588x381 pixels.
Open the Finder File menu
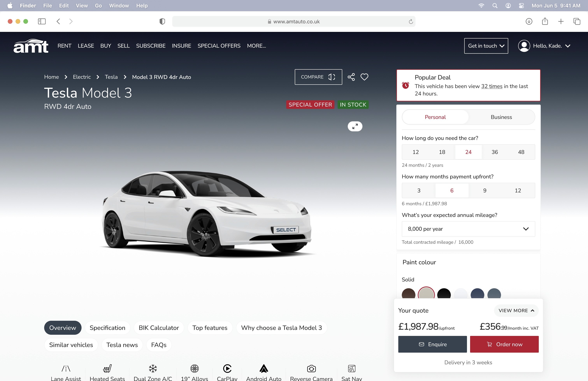pos(47,6)
